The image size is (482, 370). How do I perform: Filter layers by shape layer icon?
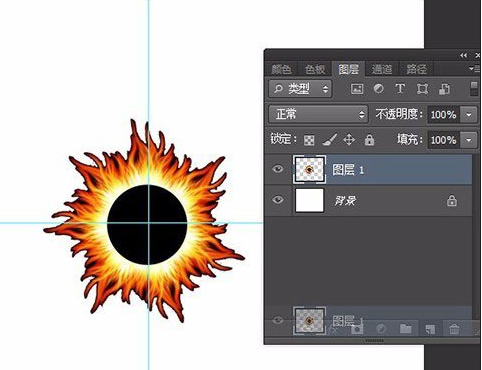422,89
